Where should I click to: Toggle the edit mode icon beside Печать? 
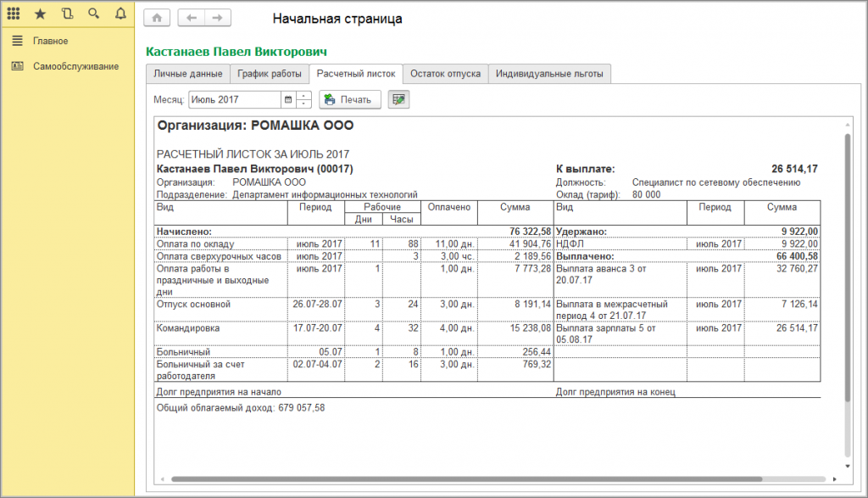(398, 100)
